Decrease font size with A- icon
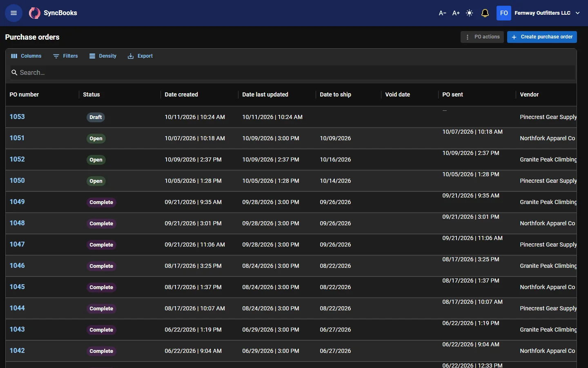 coord(442,13)
